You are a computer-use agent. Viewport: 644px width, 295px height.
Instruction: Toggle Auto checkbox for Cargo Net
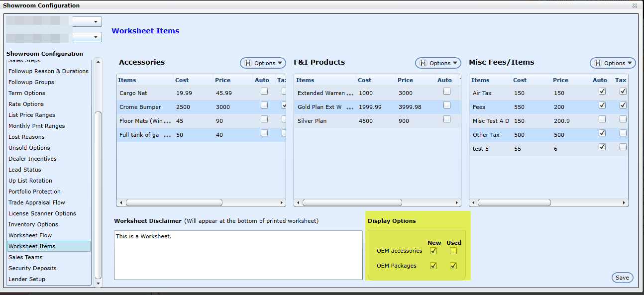264,91
